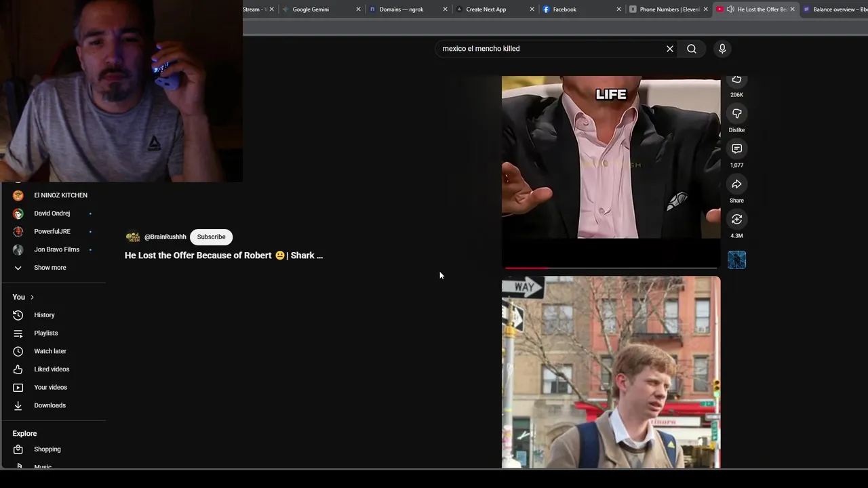868x488 pixels.
Task: Share the Short using the arrow icon
Action: tap(736, 184)
